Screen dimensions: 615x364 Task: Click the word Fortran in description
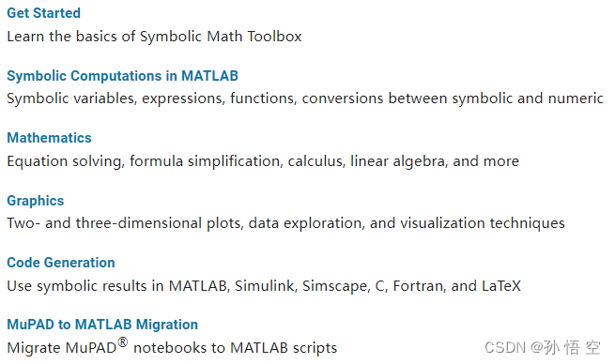point(418,285)
